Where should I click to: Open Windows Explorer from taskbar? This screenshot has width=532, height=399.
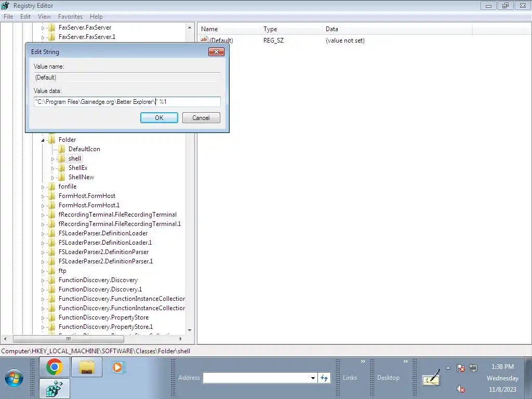87,367
